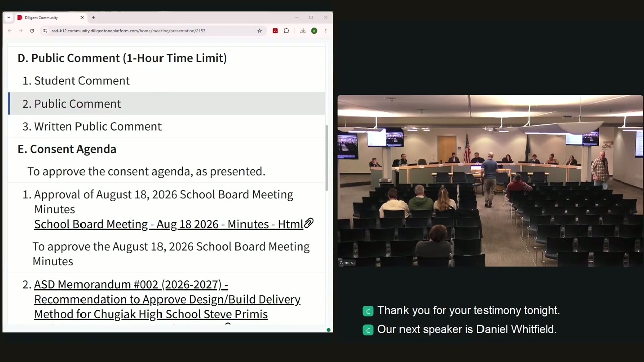Screen dimensions: 644x362
Task: Open the green profile avatar
Action: pyautogui.click(x=314, y=31)
